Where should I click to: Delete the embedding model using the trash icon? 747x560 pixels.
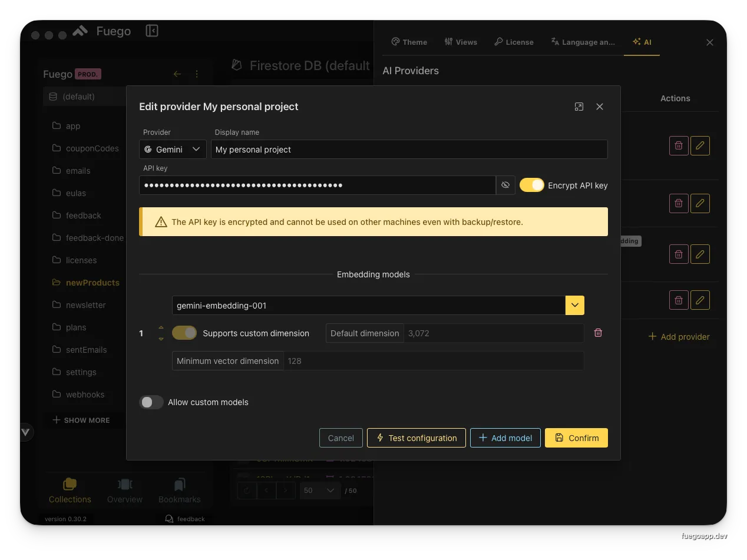(x=598, y=333)
